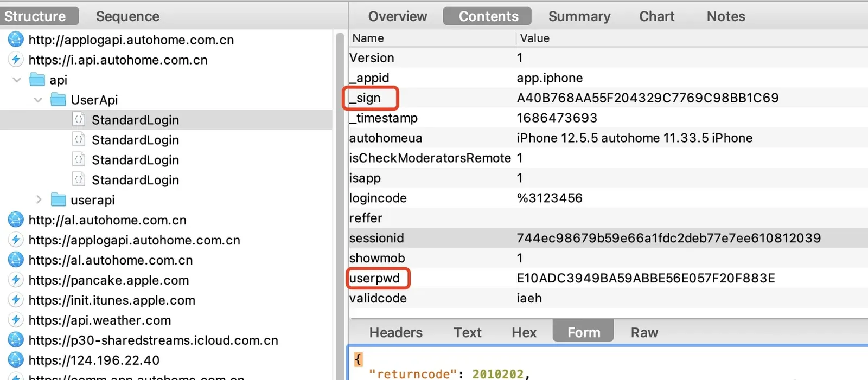Image resolution: width=868 pixels, height=380 pixels.
Task: Open the Chart tab
Action: (657, 16)
